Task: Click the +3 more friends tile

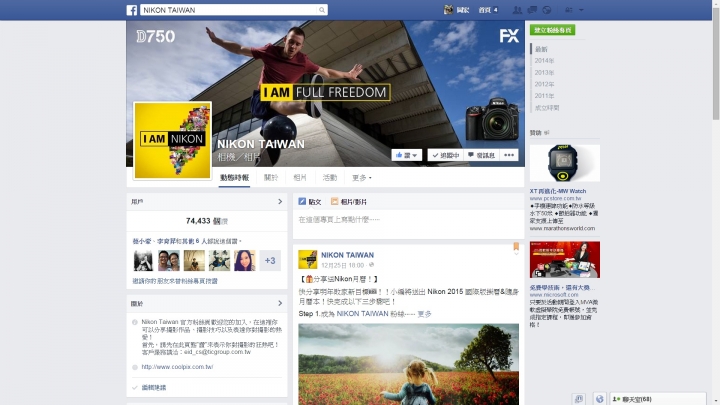Action: click(270, 260)
